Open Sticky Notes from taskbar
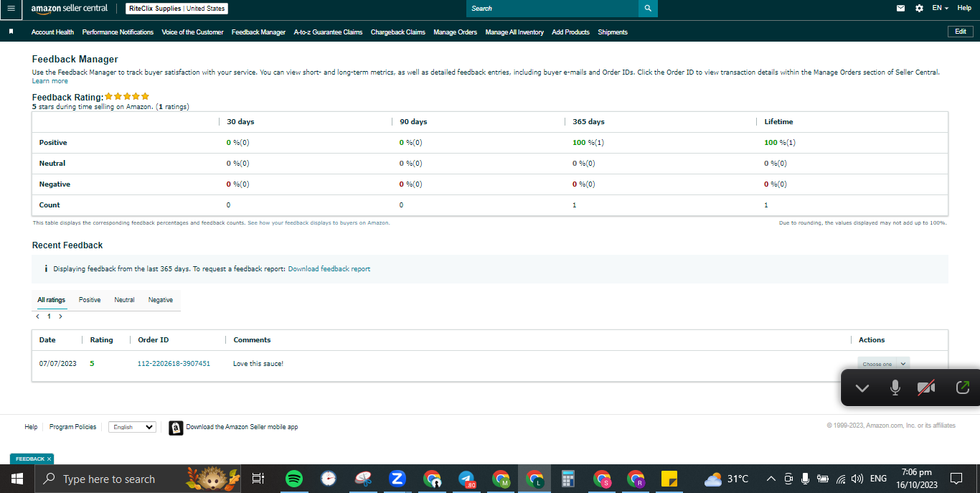 coord(669,479)
